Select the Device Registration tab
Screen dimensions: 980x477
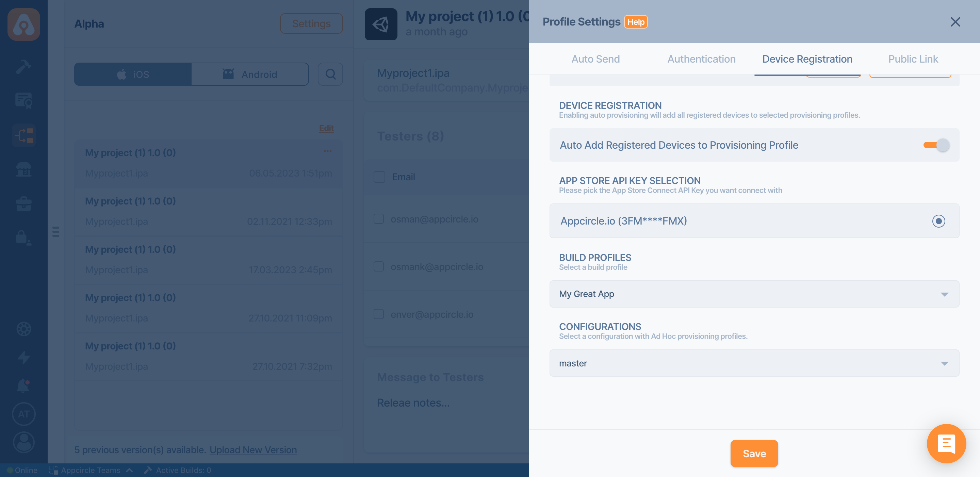(x=807, y=59)
